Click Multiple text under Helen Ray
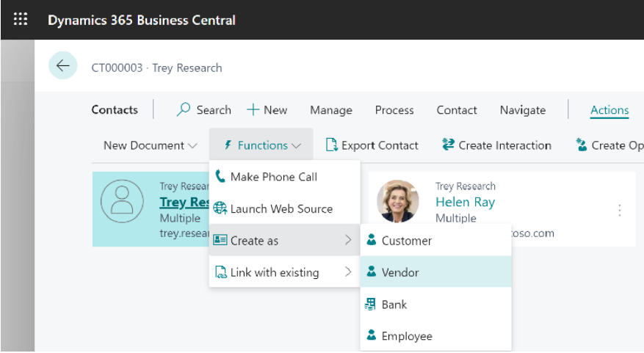The height and width of the screenshot is (353, 644). (x=456, y=218)
